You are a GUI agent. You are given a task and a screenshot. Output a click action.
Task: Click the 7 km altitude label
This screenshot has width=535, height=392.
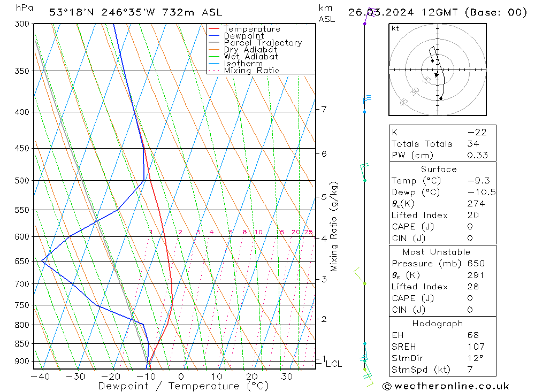324,109
